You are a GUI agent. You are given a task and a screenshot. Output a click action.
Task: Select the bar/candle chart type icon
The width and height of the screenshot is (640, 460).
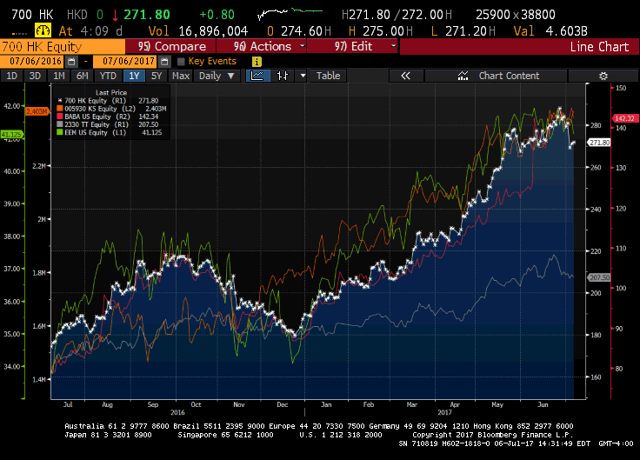coord(282,76)
